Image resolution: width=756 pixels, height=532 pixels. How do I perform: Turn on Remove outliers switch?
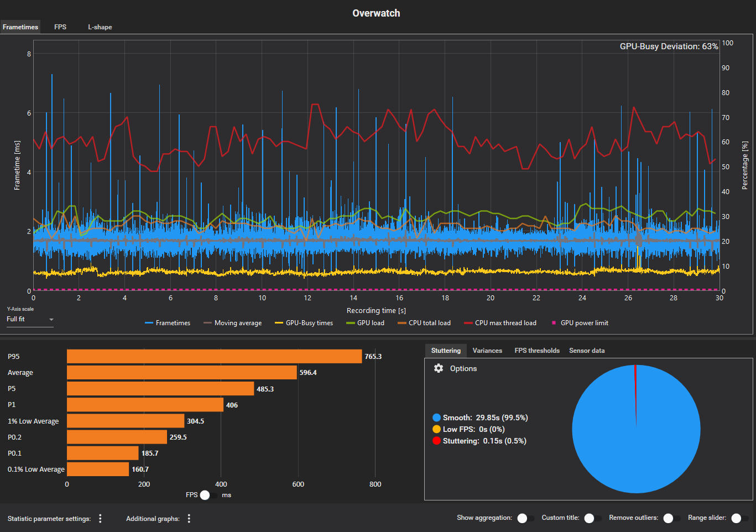672,518
